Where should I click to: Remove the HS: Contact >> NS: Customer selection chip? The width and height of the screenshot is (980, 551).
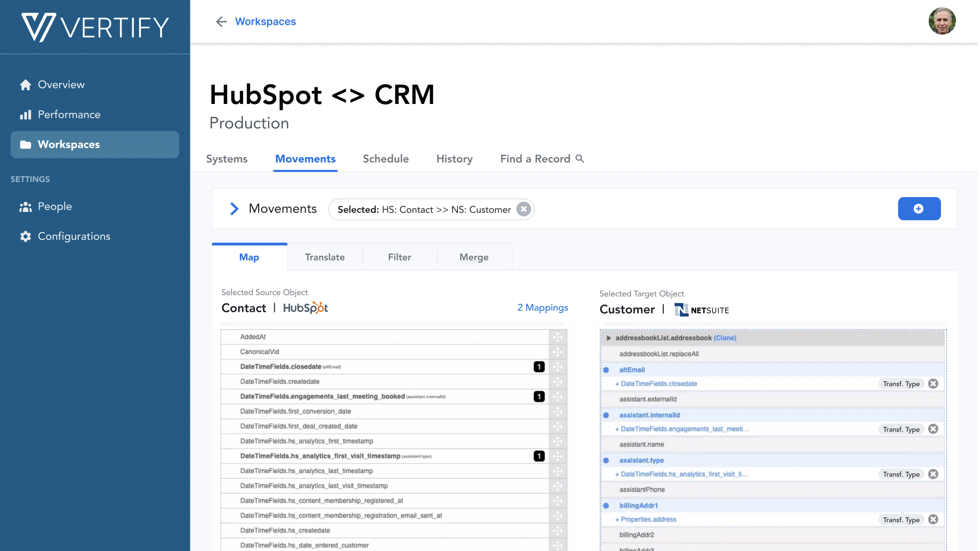click(x=523, y=209)
